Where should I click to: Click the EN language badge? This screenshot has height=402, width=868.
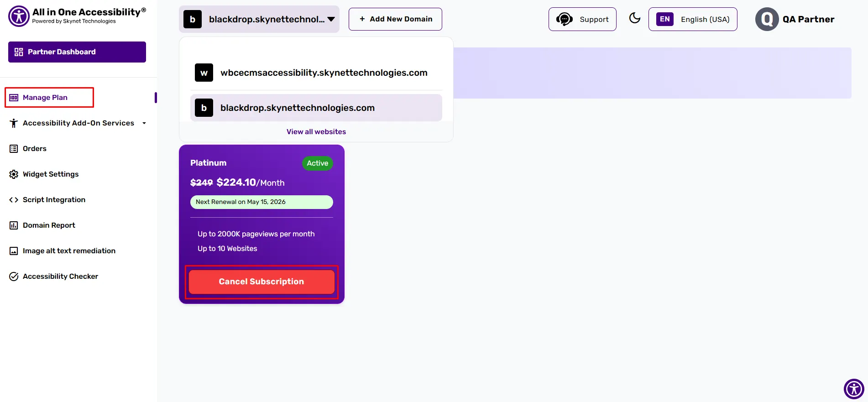pyautogui.click(x=665, y=19)
